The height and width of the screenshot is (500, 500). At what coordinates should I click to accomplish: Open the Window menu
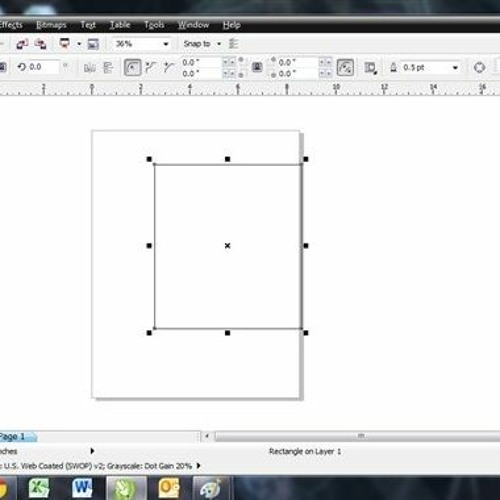pyautogui.click(x=193, y=25)
